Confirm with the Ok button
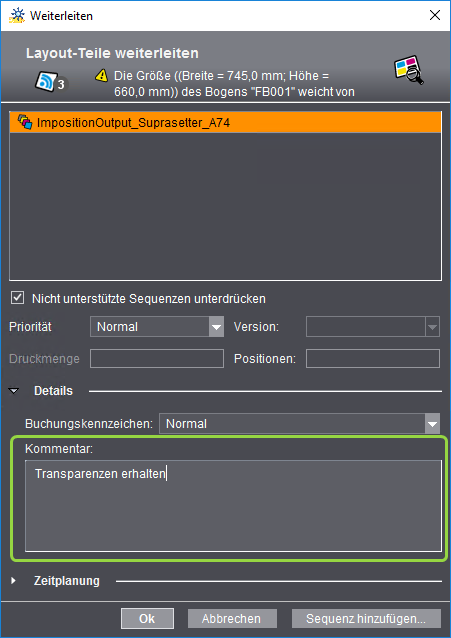 pyautogui.click(x=147, y=618)
